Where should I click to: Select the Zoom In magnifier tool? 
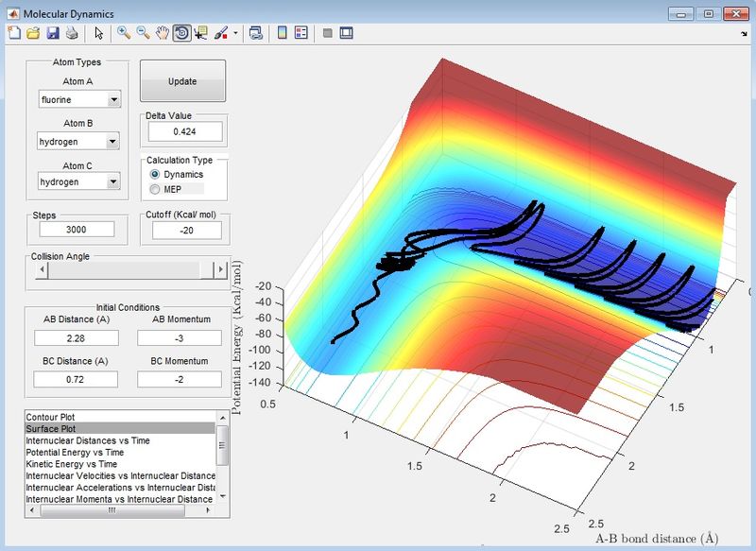click(x=123, y=33)
